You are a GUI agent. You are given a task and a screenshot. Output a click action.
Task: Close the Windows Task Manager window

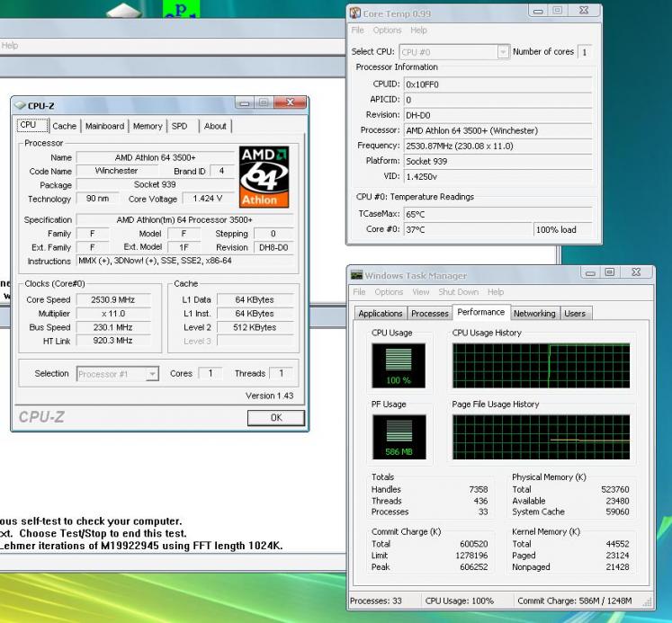pyautogui.click(x=636, y=272)
